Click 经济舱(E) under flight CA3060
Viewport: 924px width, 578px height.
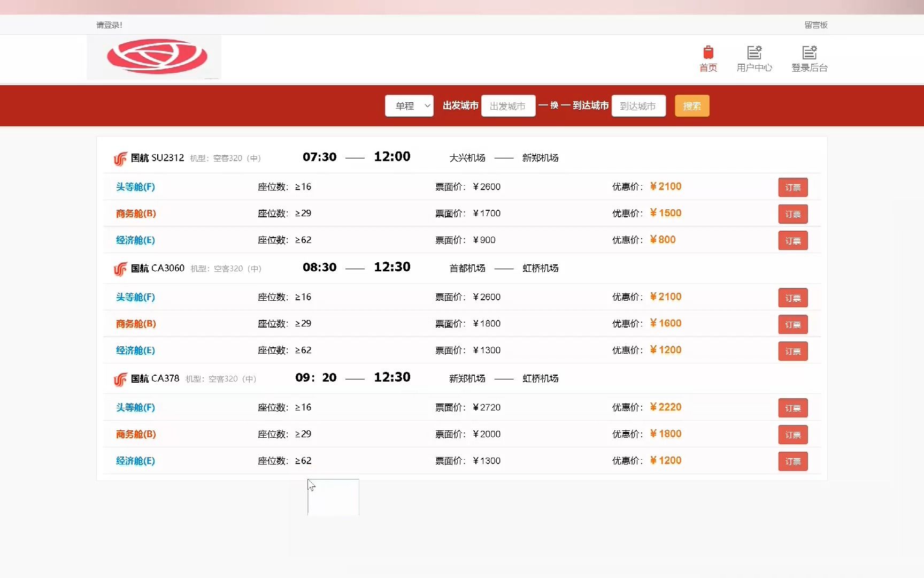click(x=135, y=351)
